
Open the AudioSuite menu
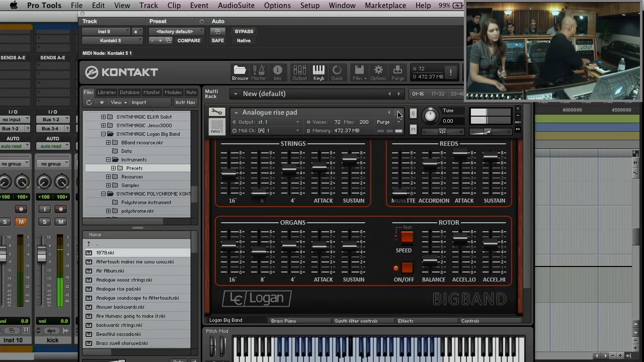236,6
